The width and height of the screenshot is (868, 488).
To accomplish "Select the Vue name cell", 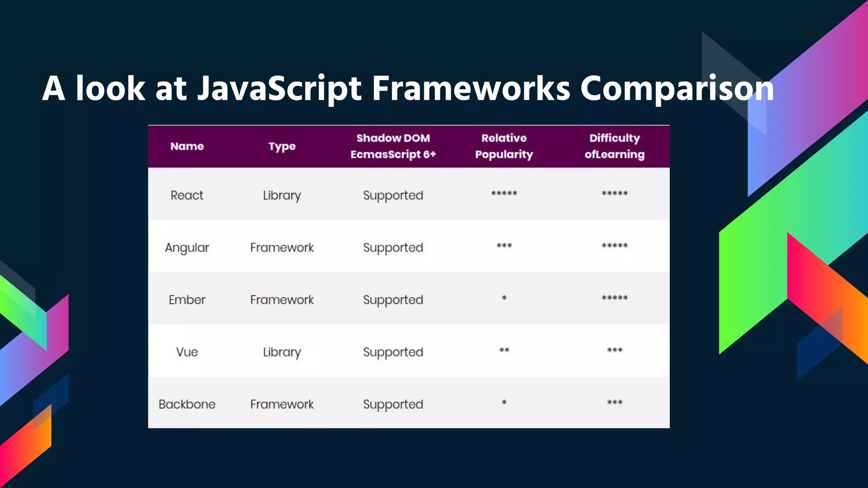I will tap(187, 352).
